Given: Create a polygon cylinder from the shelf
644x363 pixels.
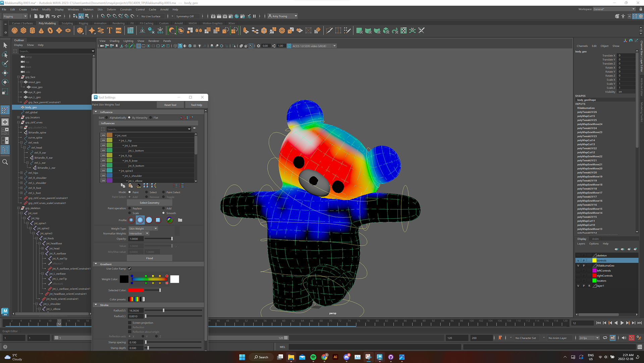Looking at the screenshot, I should tap(32, 31).
